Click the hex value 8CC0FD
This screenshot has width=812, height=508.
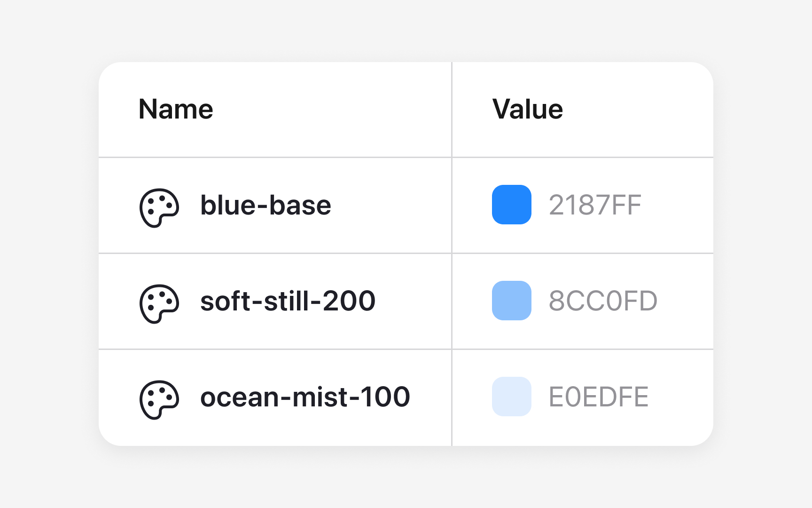(603, 301)
